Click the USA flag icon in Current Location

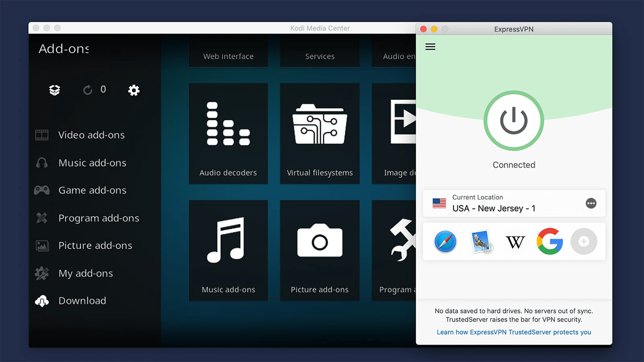439,203
